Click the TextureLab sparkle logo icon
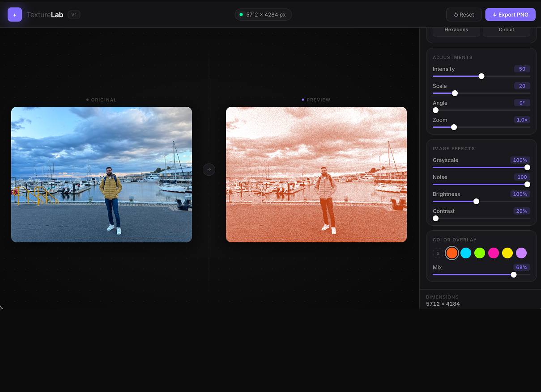 point(15,15)
